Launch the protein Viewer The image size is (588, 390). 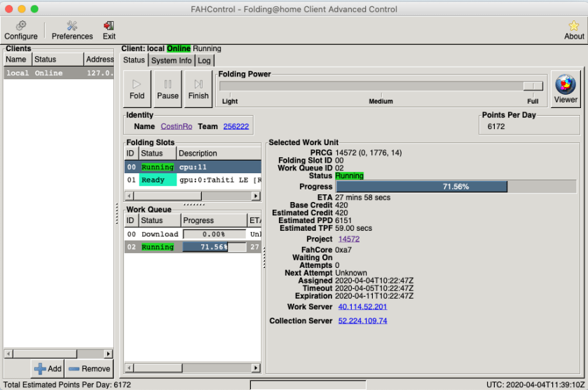(566, 89)
